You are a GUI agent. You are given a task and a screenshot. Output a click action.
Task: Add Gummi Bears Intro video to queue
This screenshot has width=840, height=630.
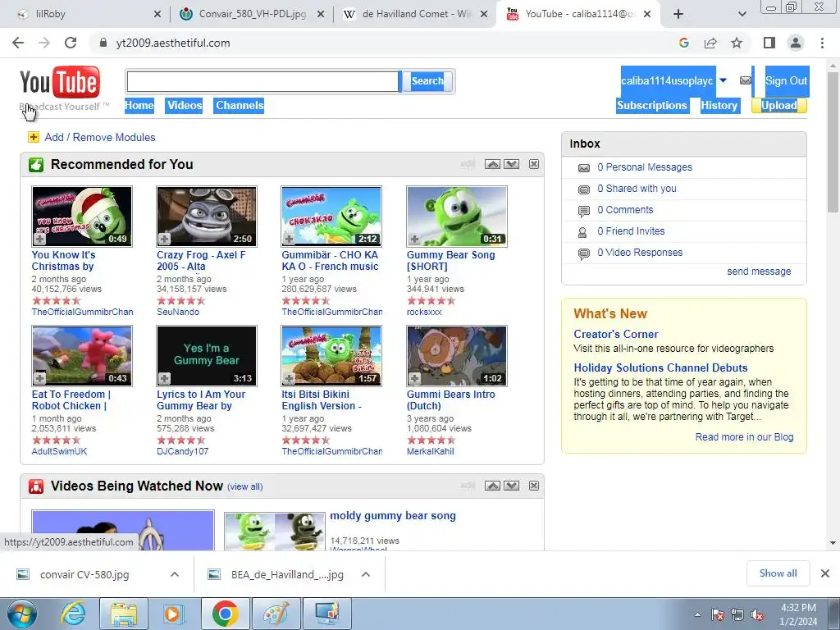[414, 378]
